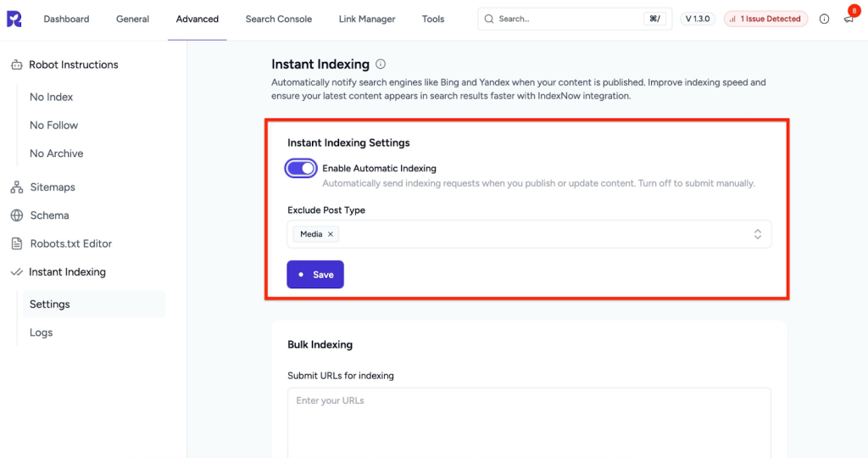Click the info icon in top bar
Viewport: 868px width, 458px height.
(824, 19)
